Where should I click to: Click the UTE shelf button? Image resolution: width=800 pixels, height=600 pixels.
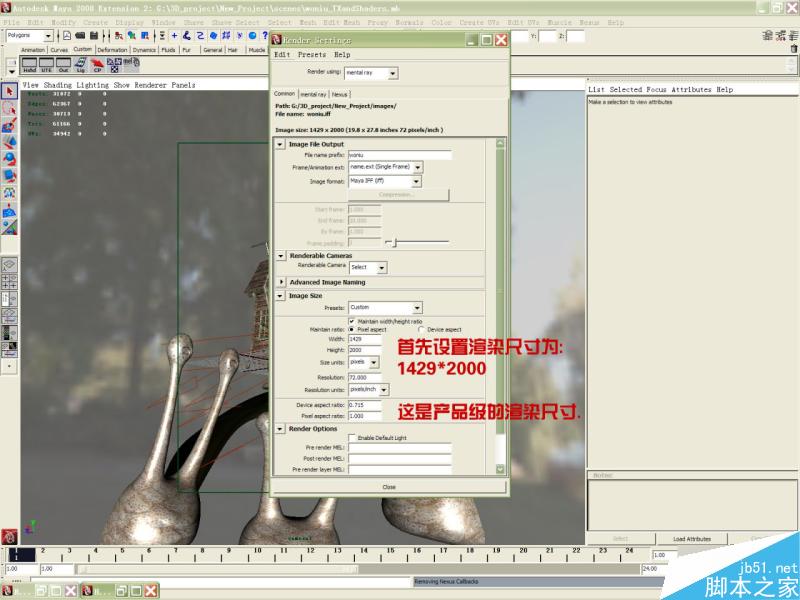tap(46, 65)
